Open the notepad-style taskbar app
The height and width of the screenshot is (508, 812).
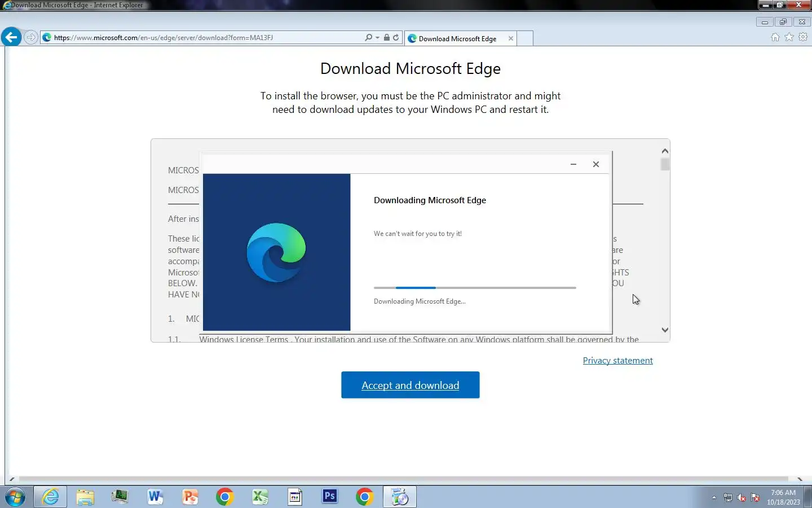click(x=295, y=497)
